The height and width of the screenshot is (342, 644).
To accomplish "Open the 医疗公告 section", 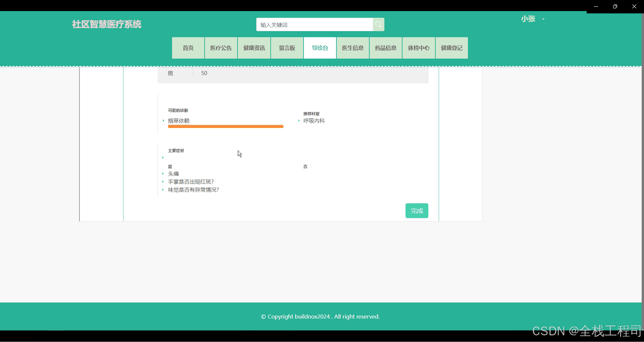I will point(221,48).
